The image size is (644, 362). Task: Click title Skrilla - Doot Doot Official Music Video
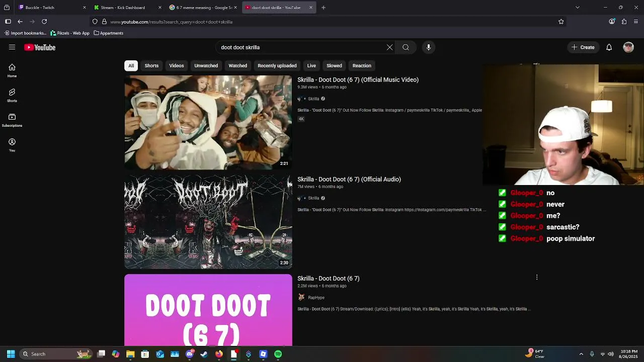[358, 80]
